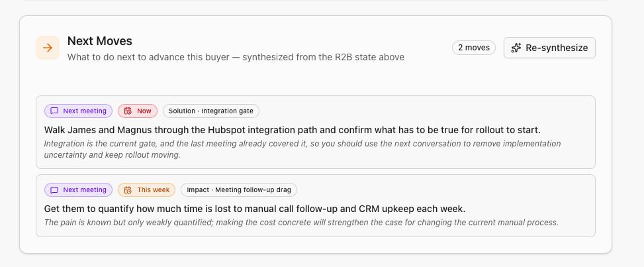Click the R2B state subtitle text
Image resolution: width=644 pixels, height=267 pixels.
(236, 57)
